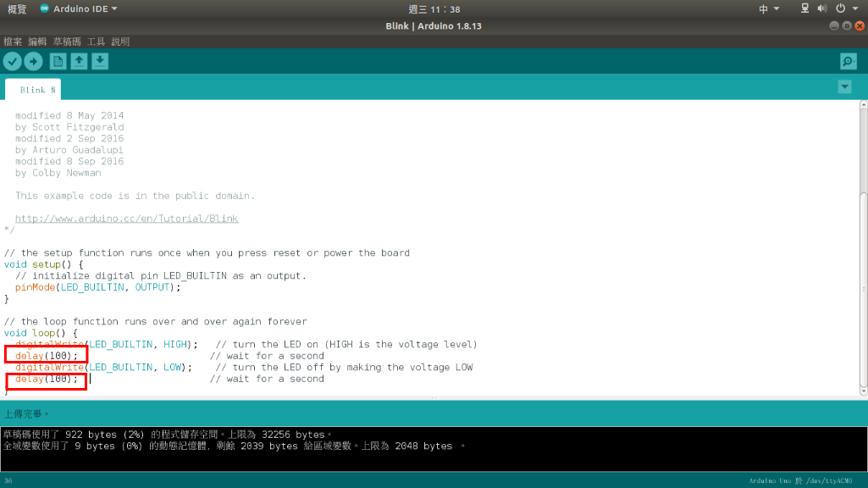The width and height of the screenshot is (868, 488).
Task: Open the 編輯 (Edit) menu
Action: point(37,42)
